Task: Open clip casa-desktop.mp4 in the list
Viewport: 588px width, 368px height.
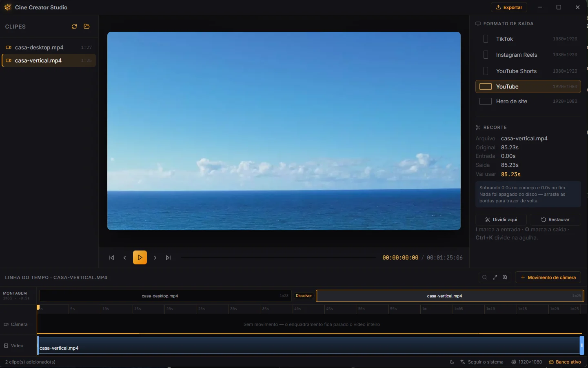Action: pyautogui.click(x=49, y=47)
